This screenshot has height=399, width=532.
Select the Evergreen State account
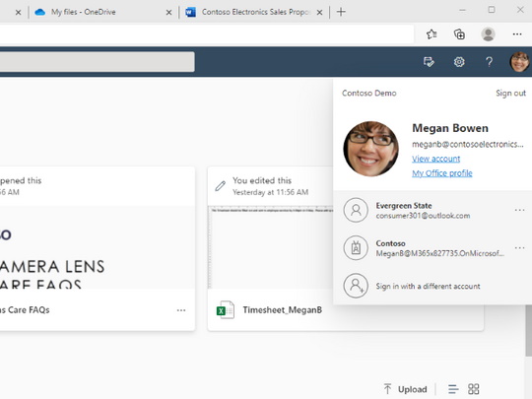[423, 211]
